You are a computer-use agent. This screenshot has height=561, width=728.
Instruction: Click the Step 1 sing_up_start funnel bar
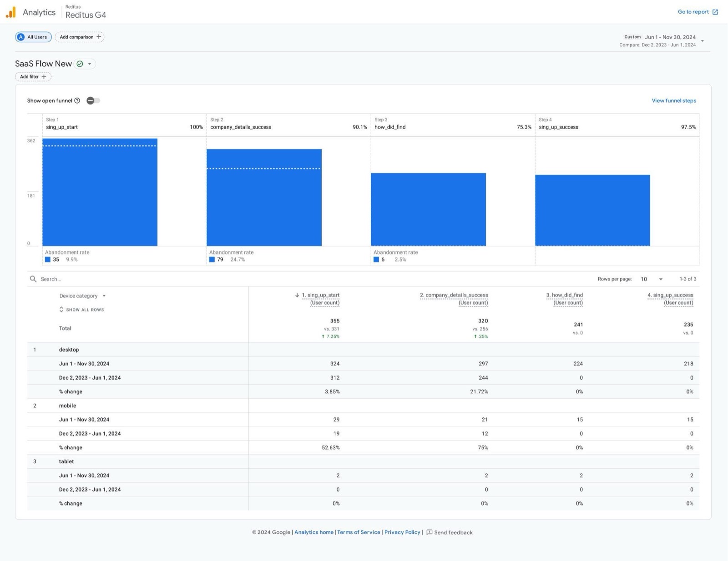point(100,192)
